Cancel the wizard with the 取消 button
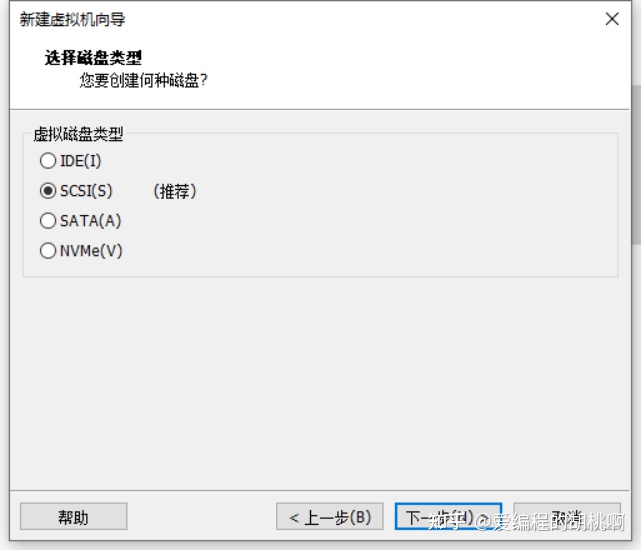 click(x=567, y=516)
